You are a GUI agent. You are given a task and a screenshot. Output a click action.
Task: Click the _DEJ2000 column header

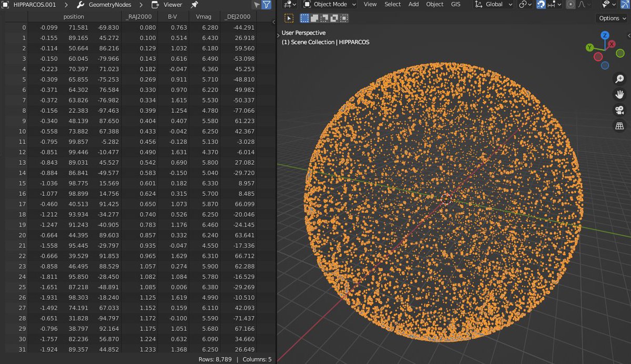[239, 17]
